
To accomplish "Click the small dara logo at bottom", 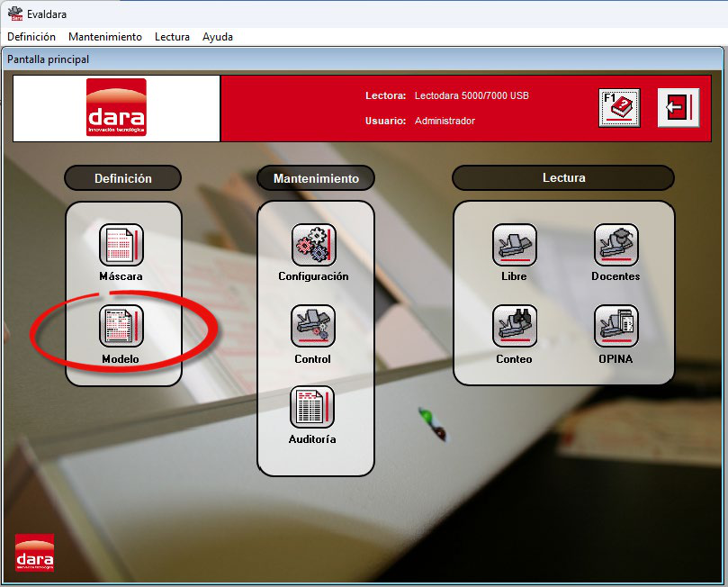I will (x=35, y=553).
